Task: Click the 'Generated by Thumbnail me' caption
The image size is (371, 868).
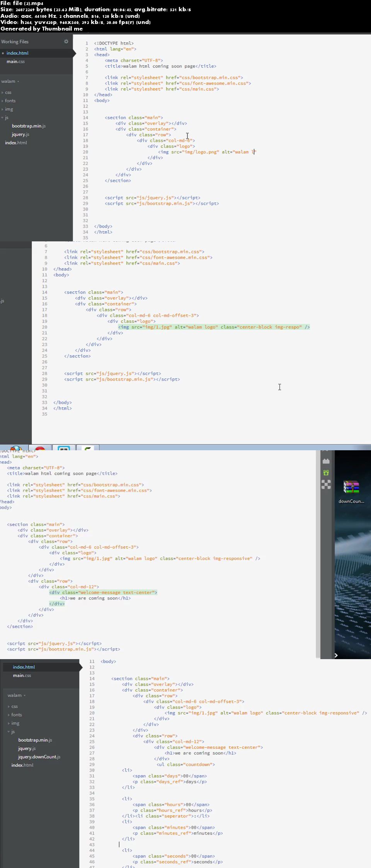Action: point(42,29)
